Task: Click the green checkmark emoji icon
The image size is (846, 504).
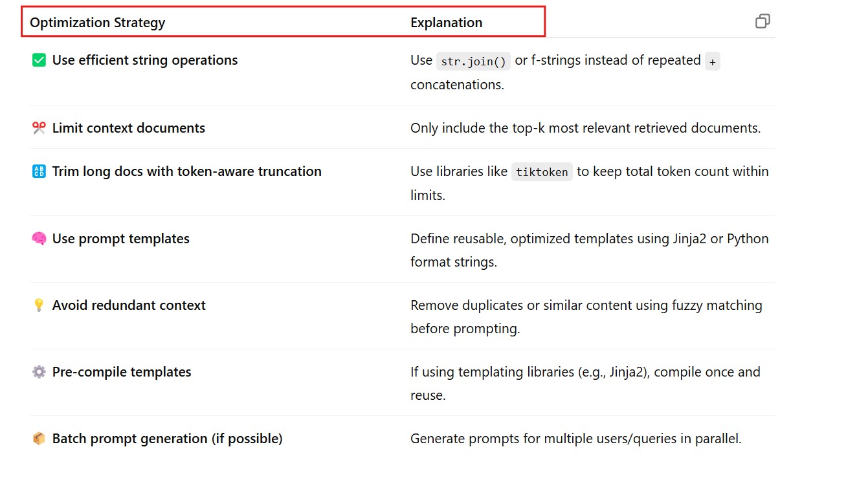Action: 39,60
